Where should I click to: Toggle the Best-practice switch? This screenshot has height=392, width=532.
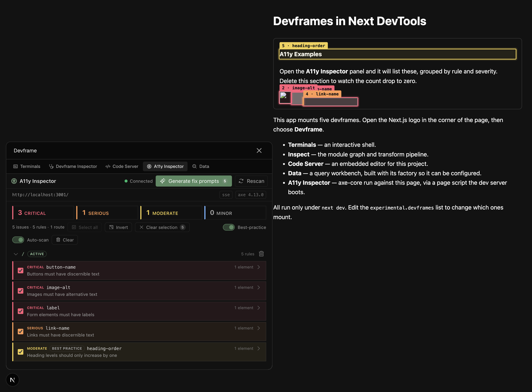coord(229,227)
